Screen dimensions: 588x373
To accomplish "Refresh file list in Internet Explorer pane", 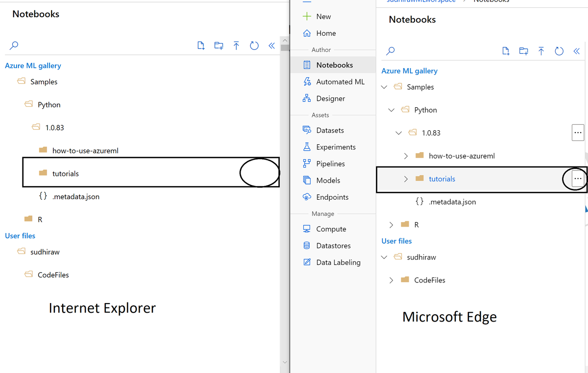I will (254, 46).
